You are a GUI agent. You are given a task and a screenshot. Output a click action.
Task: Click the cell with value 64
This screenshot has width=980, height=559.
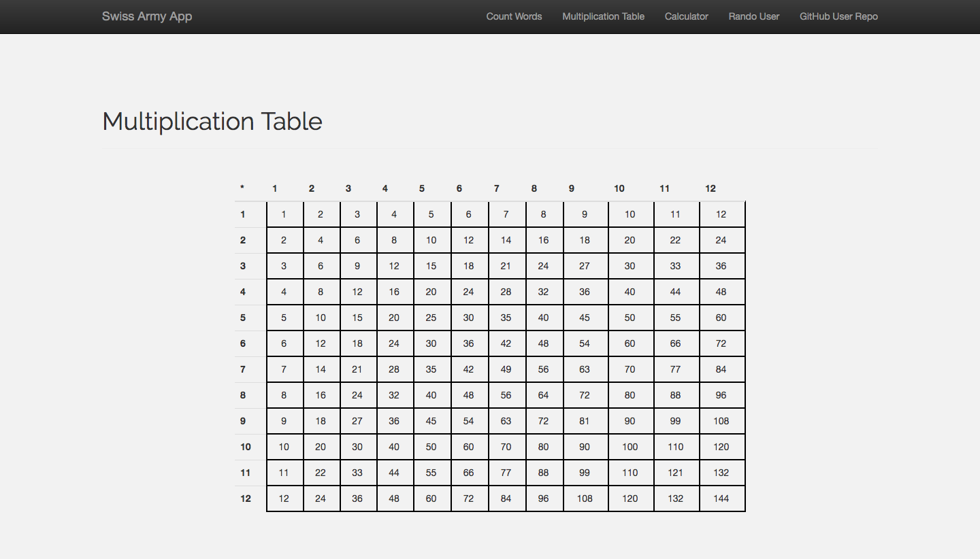[544, 395]
